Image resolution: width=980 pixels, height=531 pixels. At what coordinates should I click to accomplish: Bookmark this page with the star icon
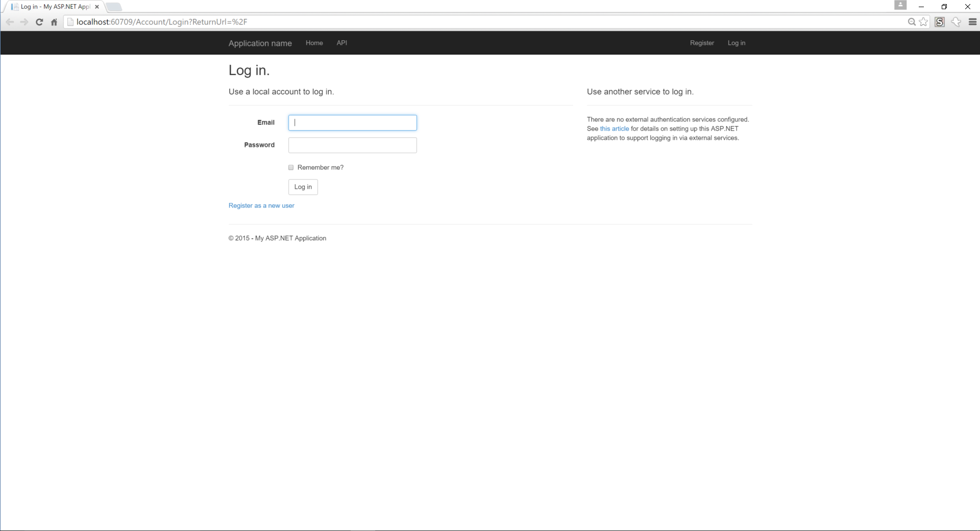click(x=924, y=22)
